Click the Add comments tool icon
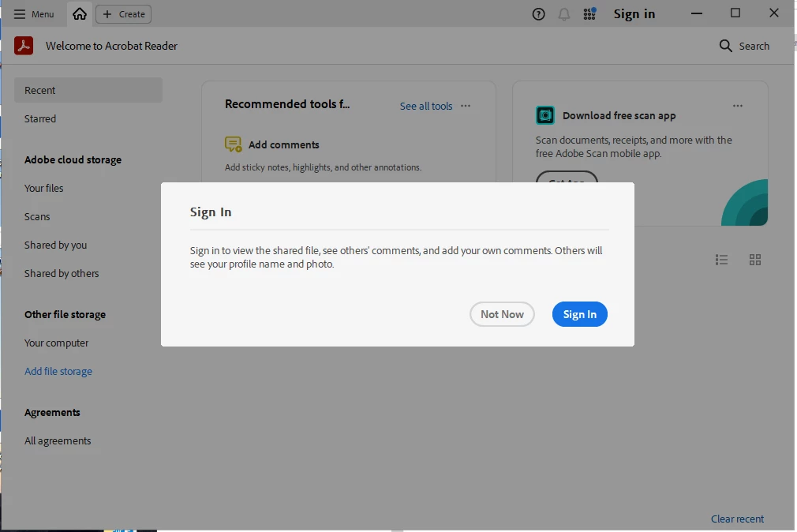This screenshot has height=532, width=797. [234, 144]
